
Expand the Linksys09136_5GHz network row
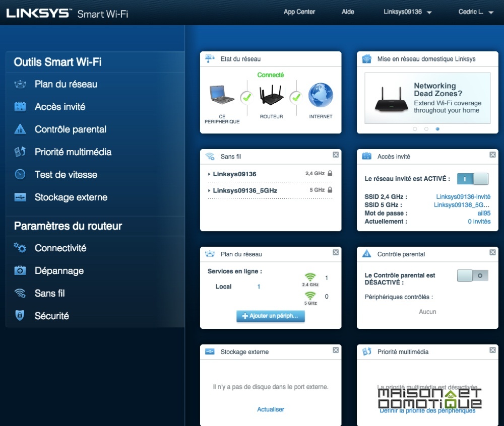click(270, 190)
